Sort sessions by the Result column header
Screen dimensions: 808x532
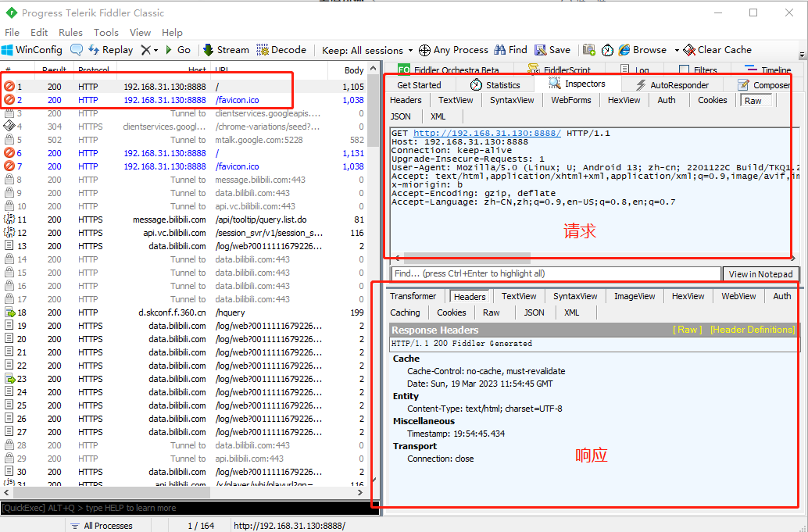pyautogui.click(x=54, y=70)
